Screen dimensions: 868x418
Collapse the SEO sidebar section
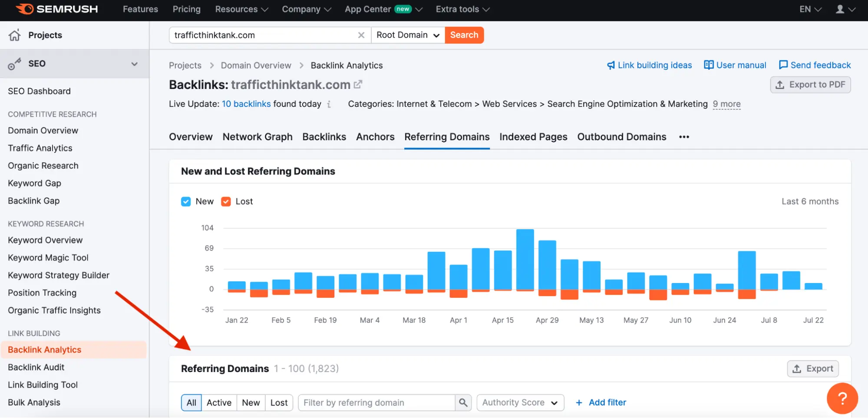coord(134,63)
